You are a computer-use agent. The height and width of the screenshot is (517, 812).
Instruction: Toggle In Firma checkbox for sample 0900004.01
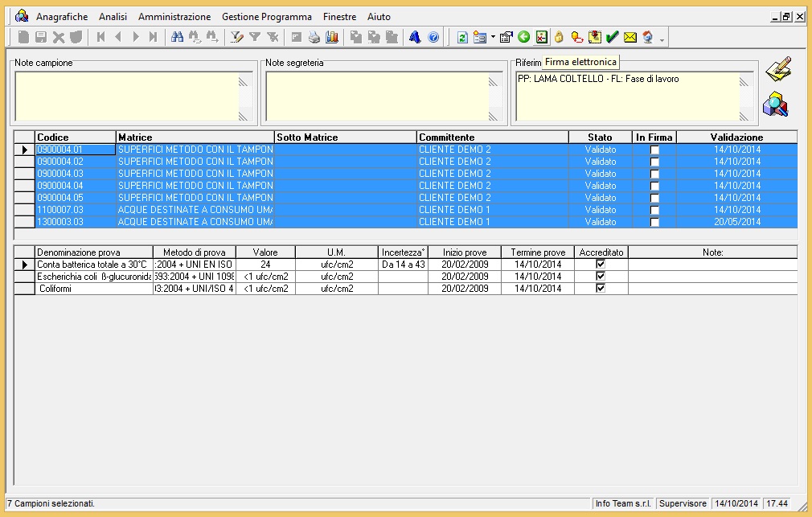pos(654,150)
